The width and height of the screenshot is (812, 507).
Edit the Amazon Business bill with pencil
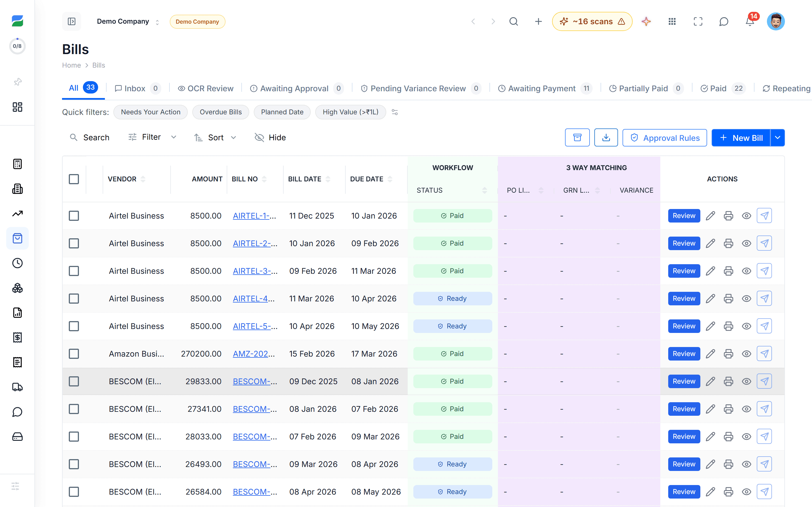(x=710, y=354)
